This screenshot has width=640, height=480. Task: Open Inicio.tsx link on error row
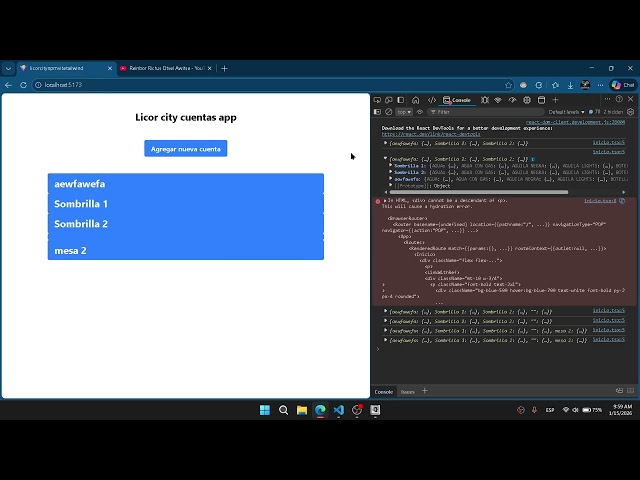click(x=600, y=201)
